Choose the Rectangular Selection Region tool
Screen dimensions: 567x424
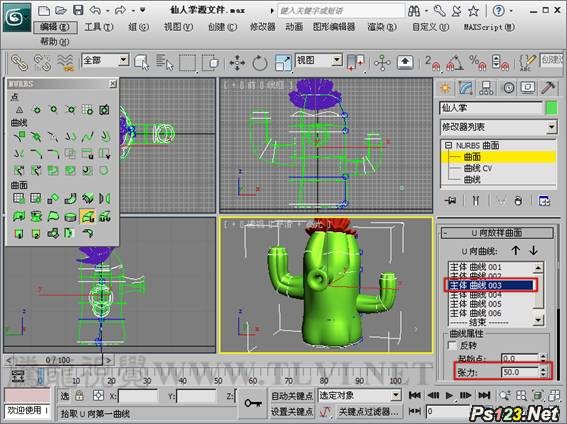[187, 63]
